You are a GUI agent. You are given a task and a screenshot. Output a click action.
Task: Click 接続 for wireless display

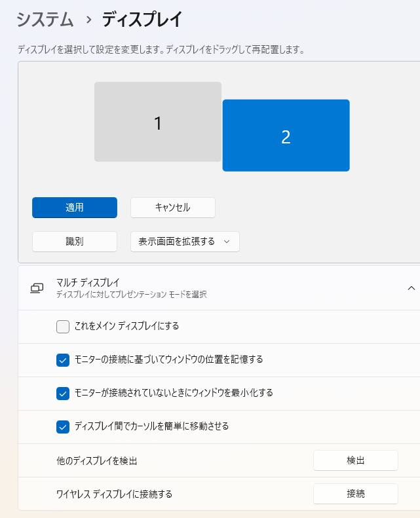tap(355, 494)
